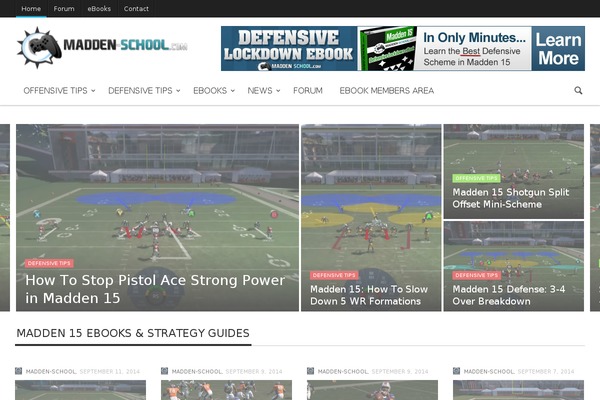The width and height of the screenshot is (600, 400).
Task: Click Defensive Tips tag on 5 WR article
Action: point(334,275)
